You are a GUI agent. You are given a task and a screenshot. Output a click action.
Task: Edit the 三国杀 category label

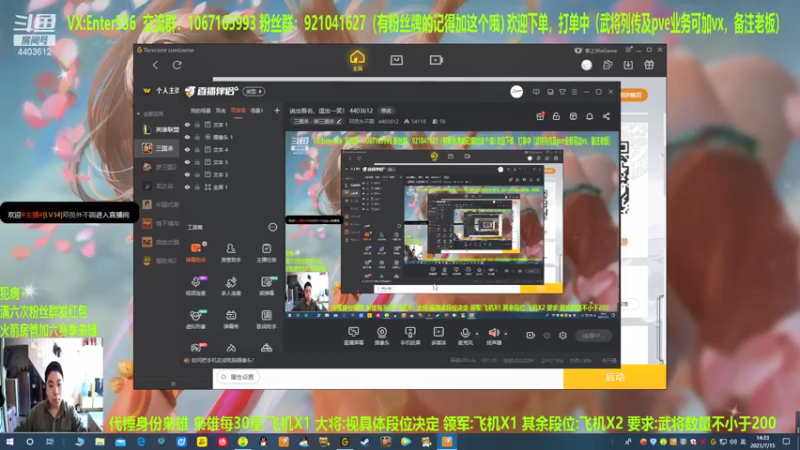(x=317, y=121)
